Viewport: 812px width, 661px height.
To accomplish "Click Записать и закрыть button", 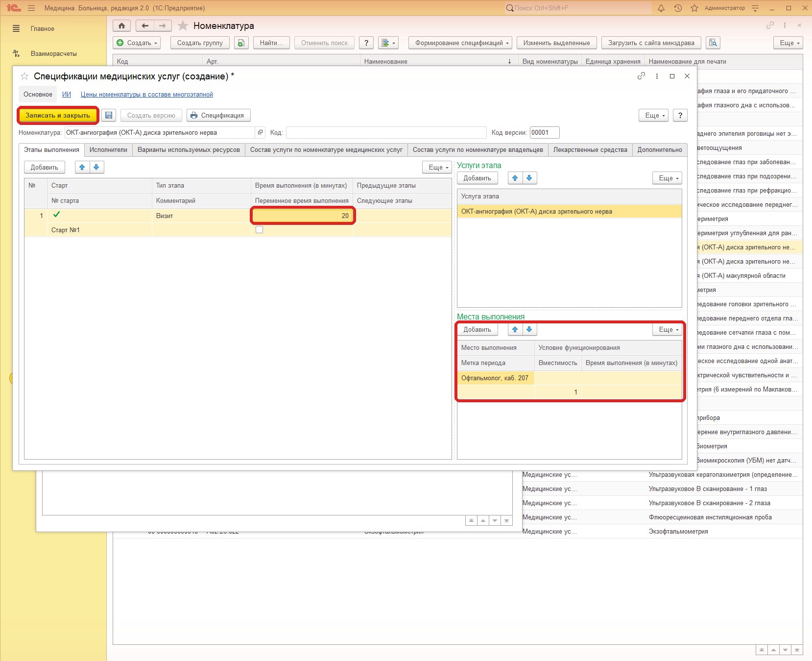I will click(58, 115).
